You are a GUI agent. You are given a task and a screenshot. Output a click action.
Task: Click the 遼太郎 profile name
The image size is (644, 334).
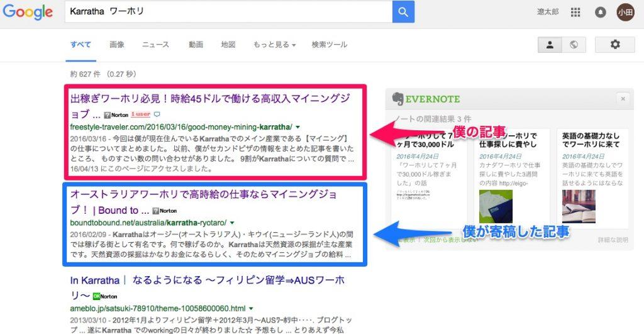pos(548,12)
